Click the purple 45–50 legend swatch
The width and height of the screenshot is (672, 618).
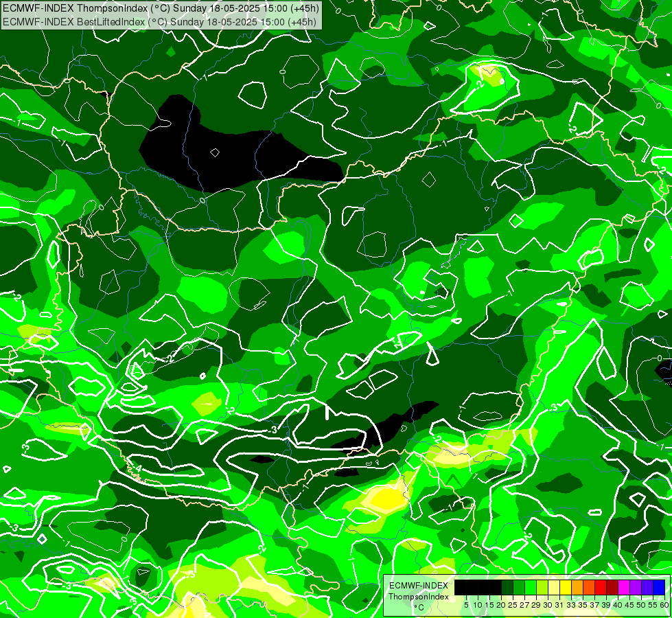pos(636,587)
